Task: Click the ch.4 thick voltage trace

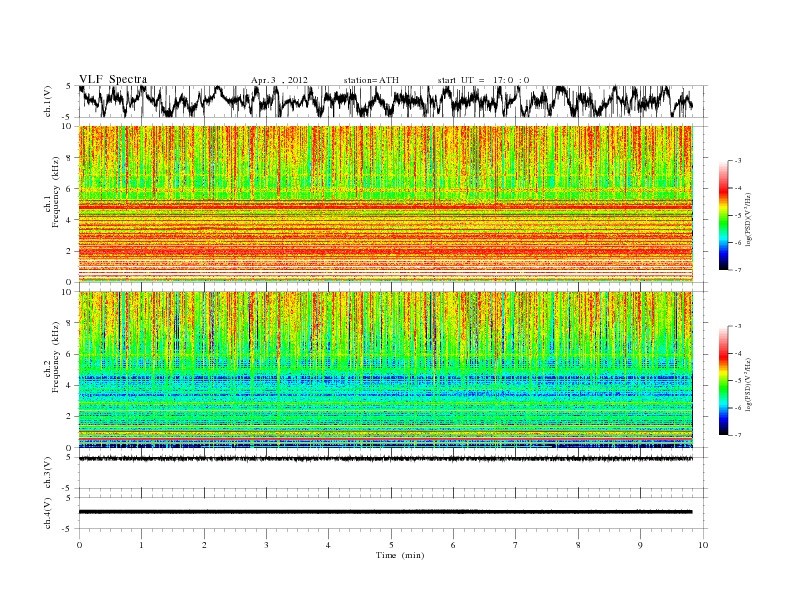Action: [385, 512]
